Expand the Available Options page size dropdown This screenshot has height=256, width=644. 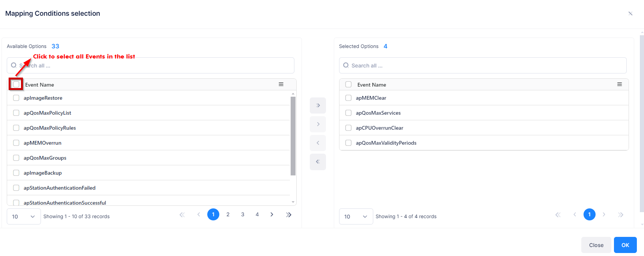pyautogui.click(x=24, y=217)
